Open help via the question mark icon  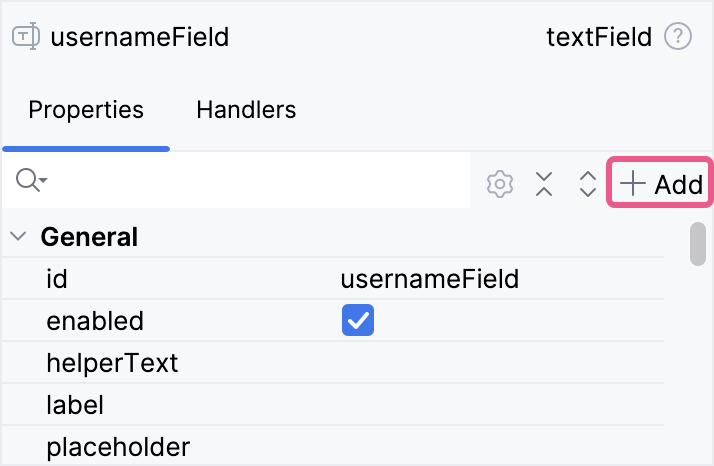click(678, 38)
